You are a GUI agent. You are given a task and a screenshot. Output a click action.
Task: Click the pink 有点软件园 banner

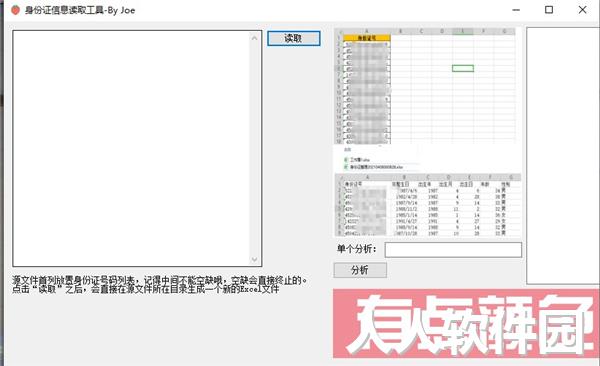click(x=466, y=324)
